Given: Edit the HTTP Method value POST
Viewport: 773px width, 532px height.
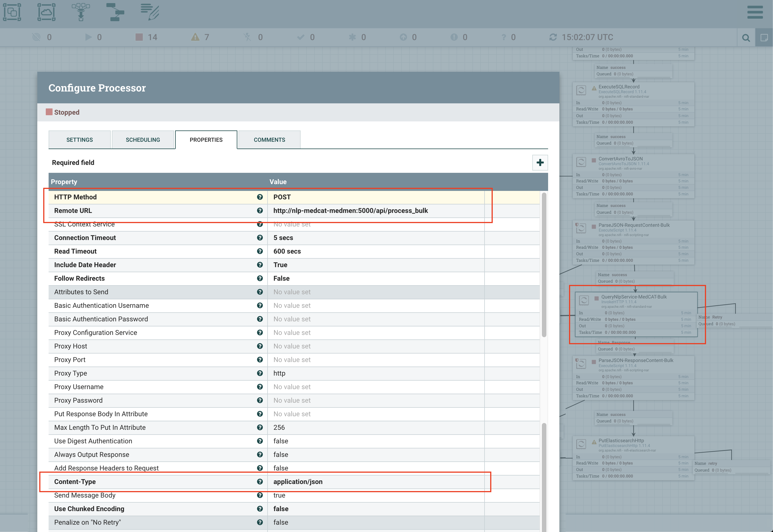Looking at the screenshot, I should [376, 197].
